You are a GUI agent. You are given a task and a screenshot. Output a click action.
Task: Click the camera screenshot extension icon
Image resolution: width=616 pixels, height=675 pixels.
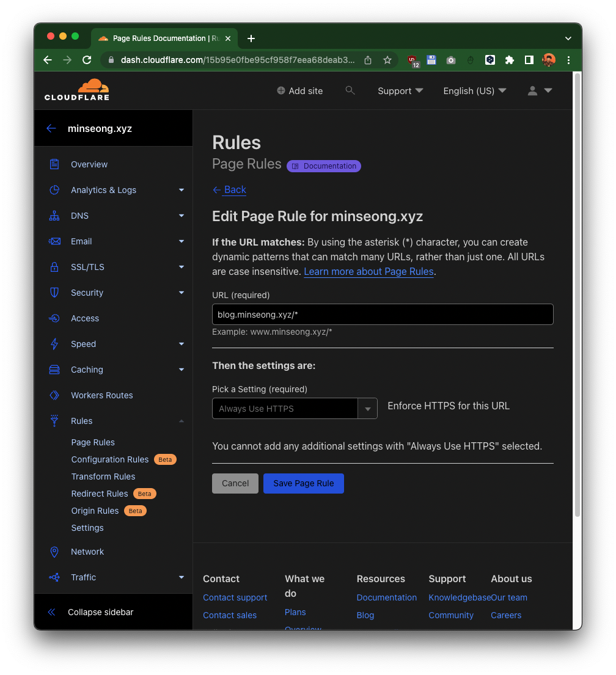pyautogui.click(x=451, y=60)
